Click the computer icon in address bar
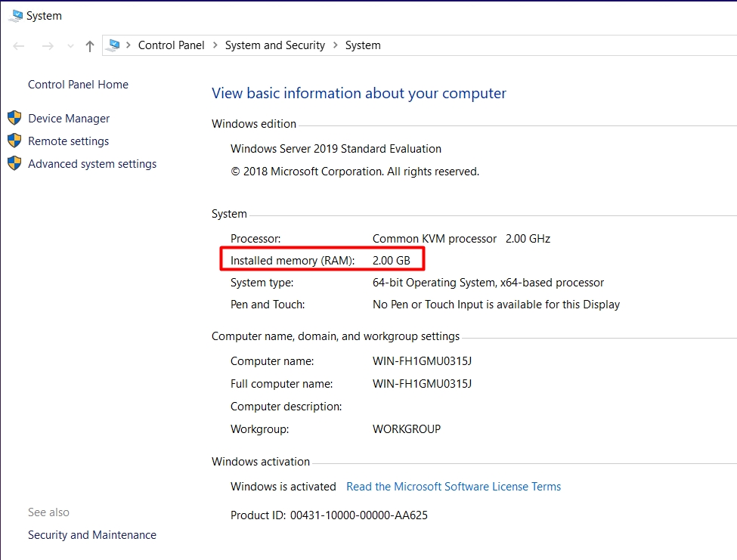Screen dimensions: 737x560 [114, 45]
